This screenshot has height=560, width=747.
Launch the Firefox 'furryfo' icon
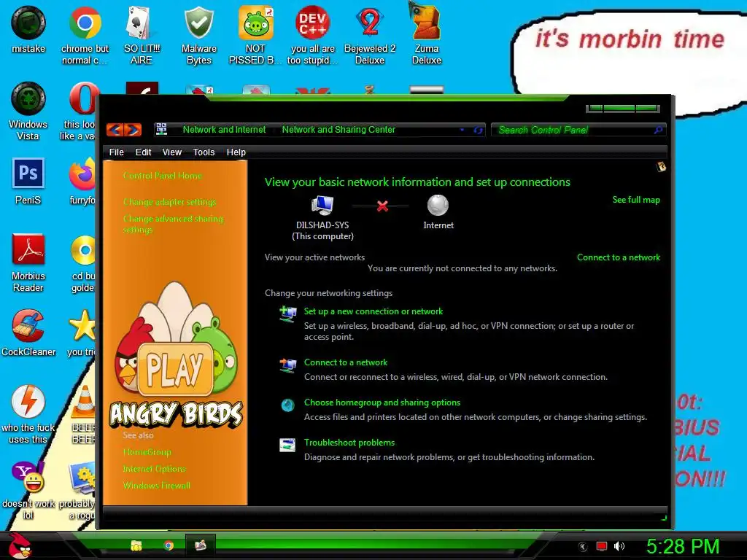[x=82, y=181]
